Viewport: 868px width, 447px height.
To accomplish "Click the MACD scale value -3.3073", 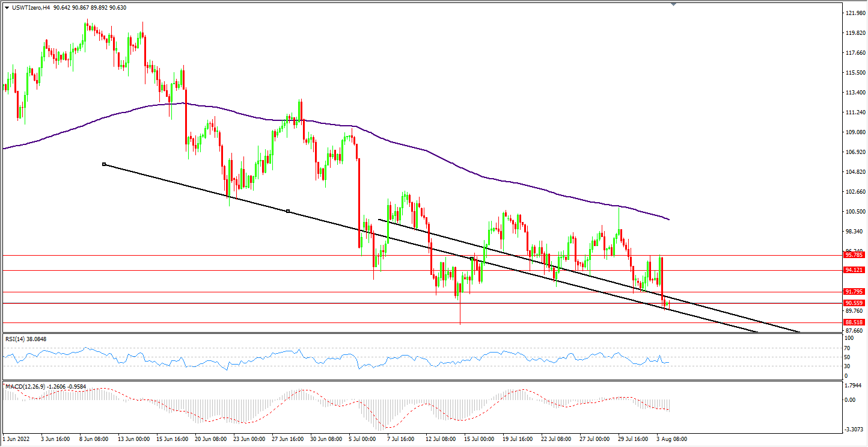I will pyautogui.click(x=854, y=430).
